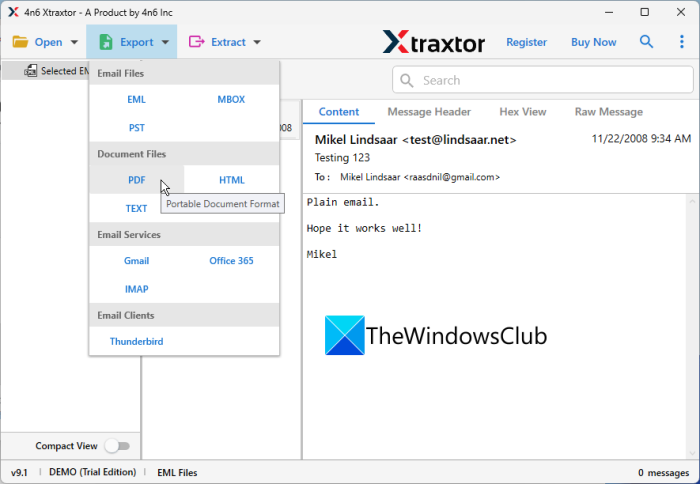Choose PST export format
700x484 pixels.
136,128
